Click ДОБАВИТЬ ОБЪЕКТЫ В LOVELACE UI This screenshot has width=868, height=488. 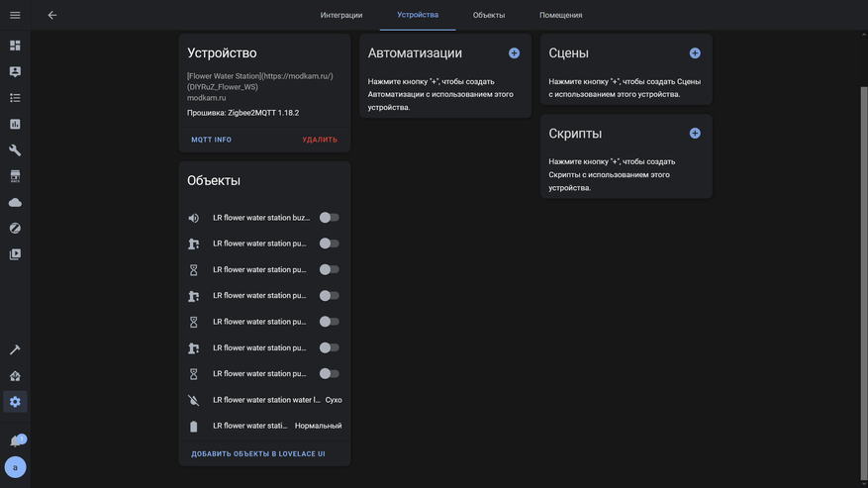pyautogui.click(x=258, y=454)
